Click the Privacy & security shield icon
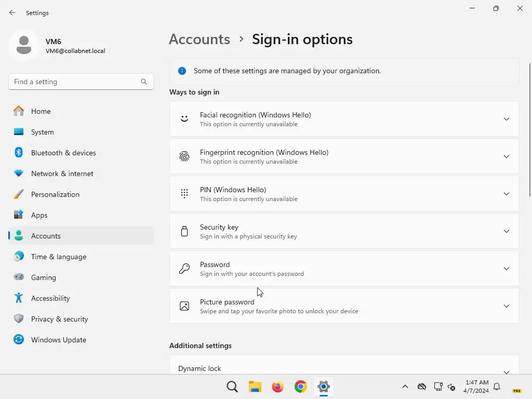Screen dimensions: 532x399 (19, 318)
